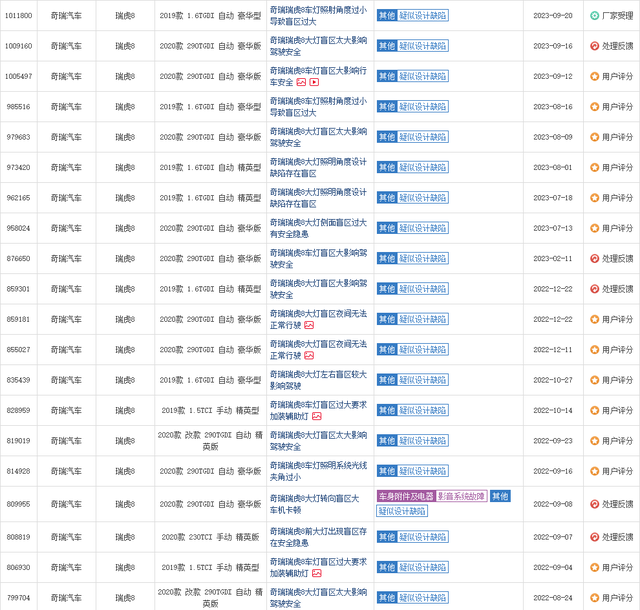
Task: Click the red 处理反馈 icon in row 859301
Action: [x=595, y=289]
